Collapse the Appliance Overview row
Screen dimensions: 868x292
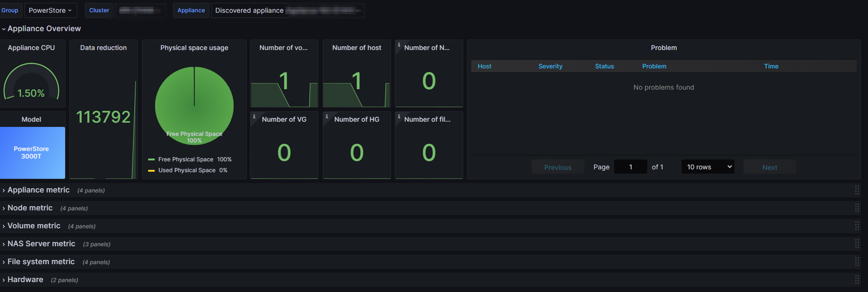tap(44, 29)
